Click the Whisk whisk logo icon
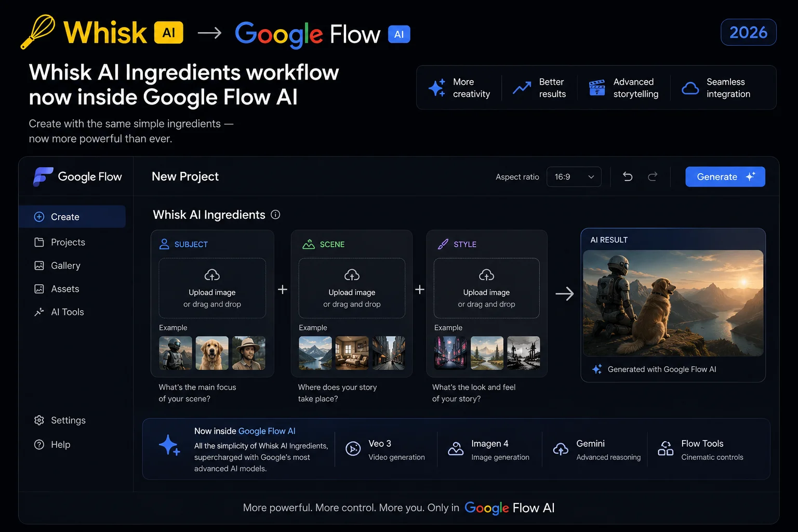This screenshot has height=532, width=798. click(37, 32)
